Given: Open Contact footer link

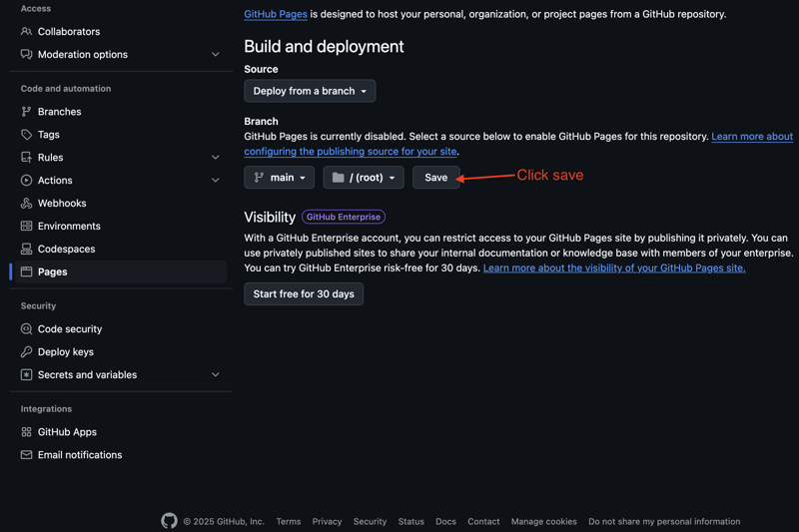Looking at the screenshot, I should click(483, 521).
